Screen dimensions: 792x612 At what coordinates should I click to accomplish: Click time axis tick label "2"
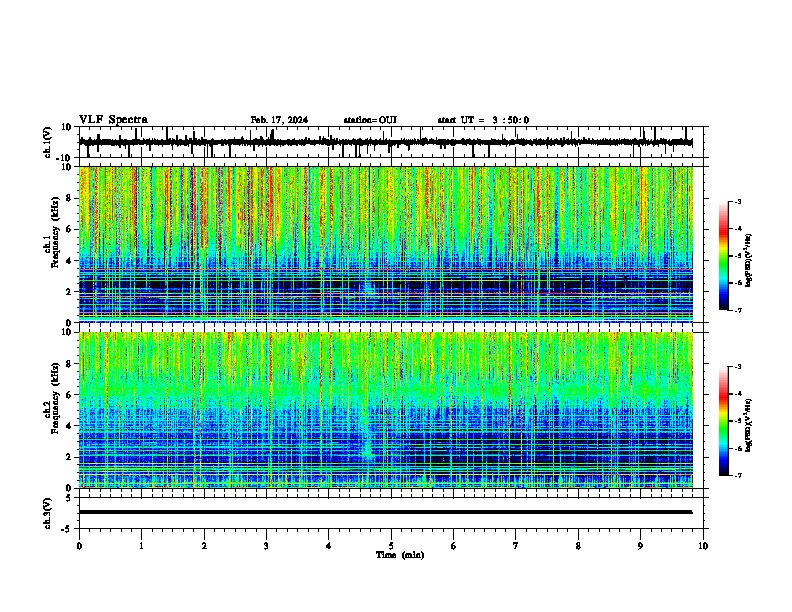[x=204, y=546]
